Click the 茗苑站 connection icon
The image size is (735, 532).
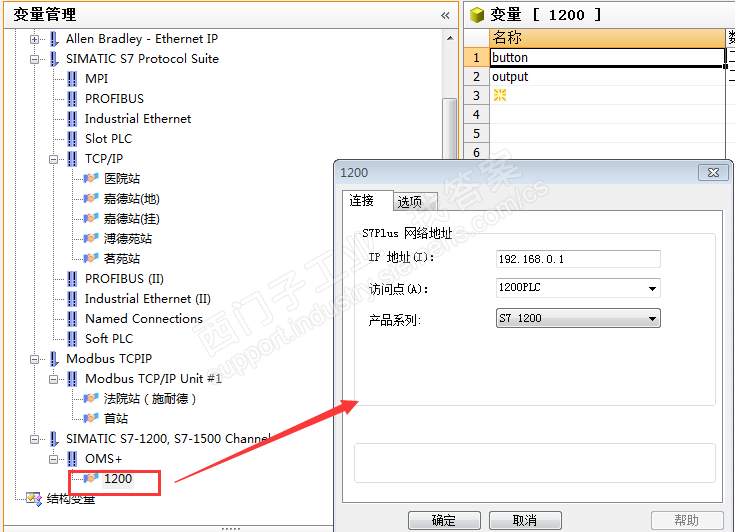click(x=91, y=258)
